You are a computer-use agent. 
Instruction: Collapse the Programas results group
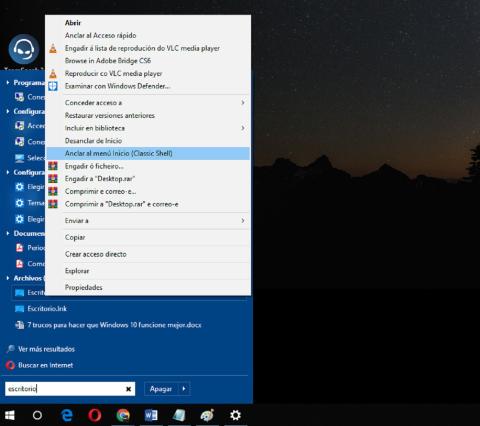click(x=8, y=82)
